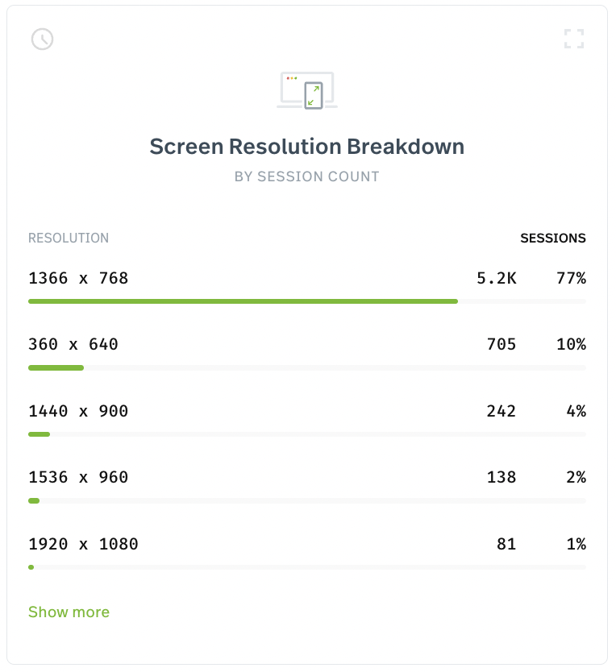This screenshot has height=672, width=616.
Task: Click the 705 sessions count
Action: click(502, 344)
